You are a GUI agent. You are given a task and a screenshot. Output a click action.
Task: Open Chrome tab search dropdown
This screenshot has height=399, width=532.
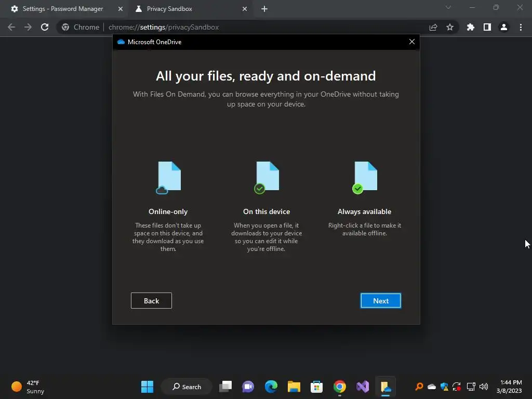coord(448,7)
